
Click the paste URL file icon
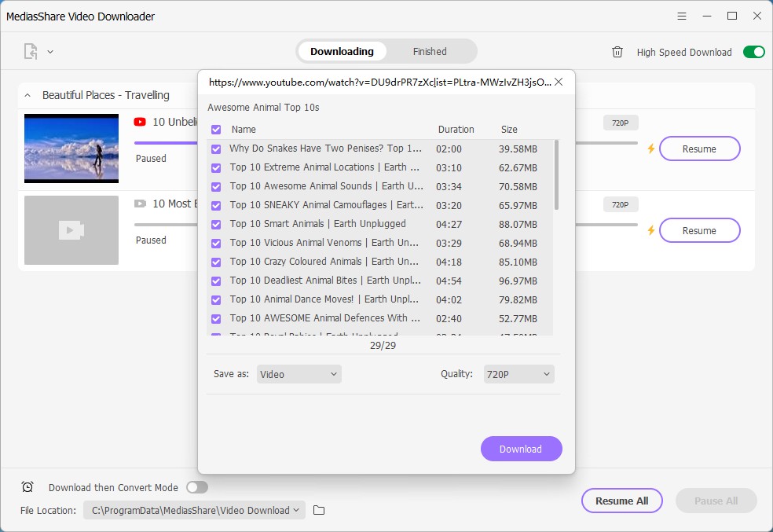31,52
